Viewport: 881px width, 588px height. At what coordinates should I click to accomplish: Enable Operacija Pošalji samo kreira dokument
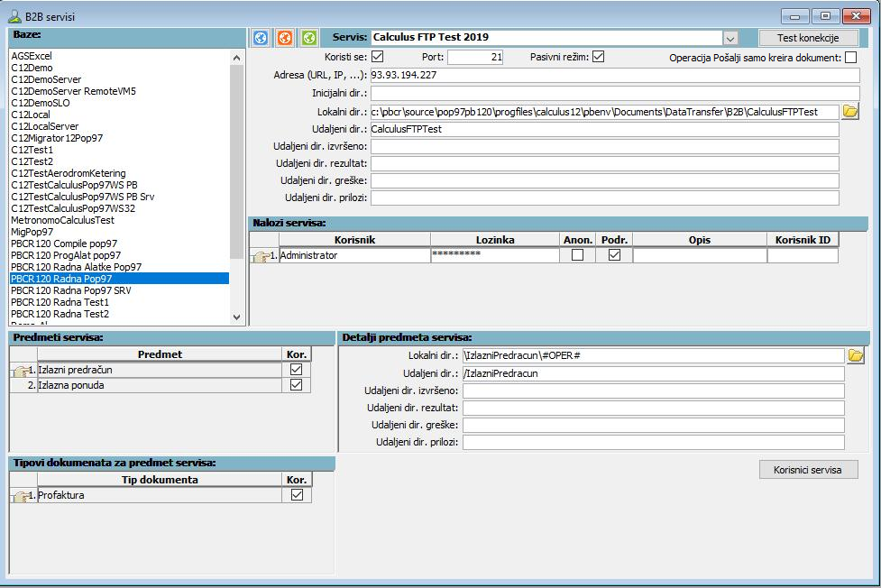850,58
